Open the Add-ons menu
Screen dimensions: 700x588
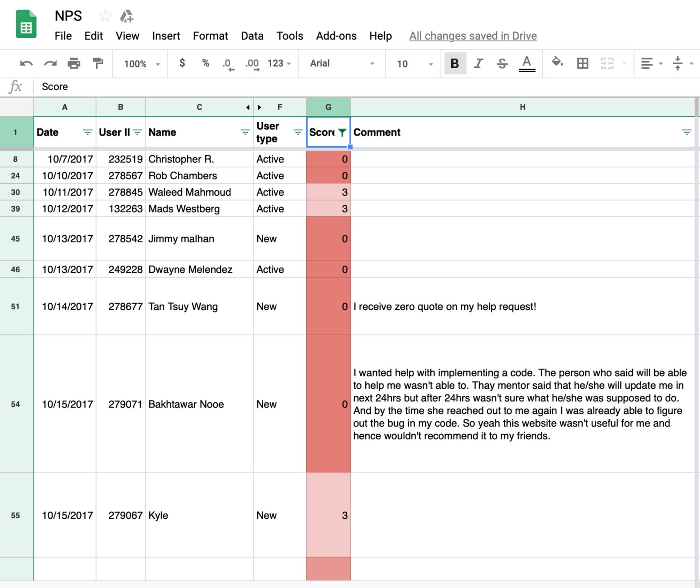tap(336, 36)
